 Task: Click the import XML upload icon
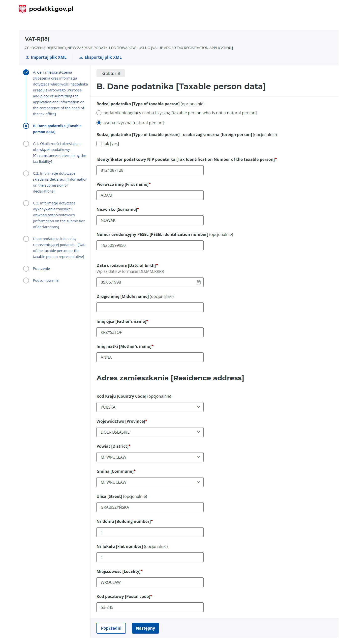click(x=28, y=57)
